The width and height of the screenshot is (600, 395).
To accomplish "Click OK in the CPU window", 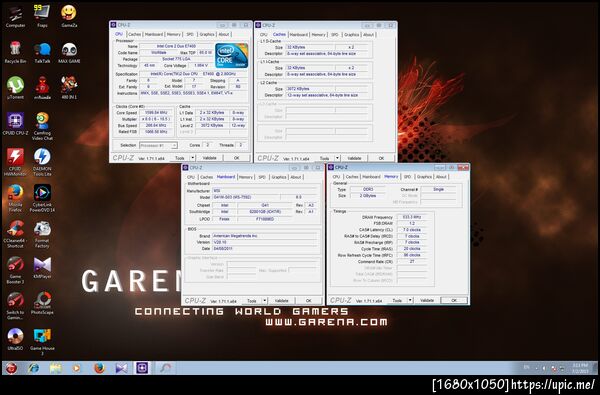I will (236, 158).
